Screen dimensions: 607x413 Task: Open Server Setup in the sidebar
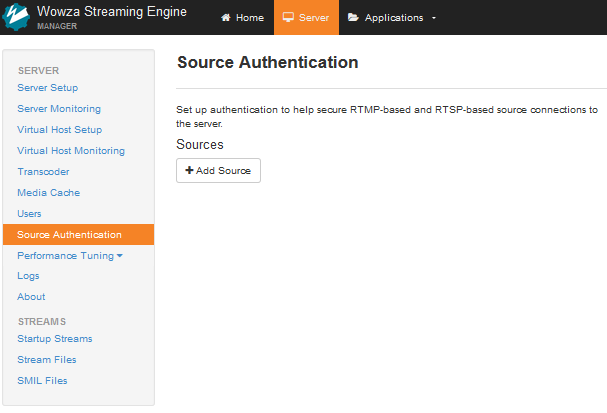pyautogui.click(x=47, y=88)
